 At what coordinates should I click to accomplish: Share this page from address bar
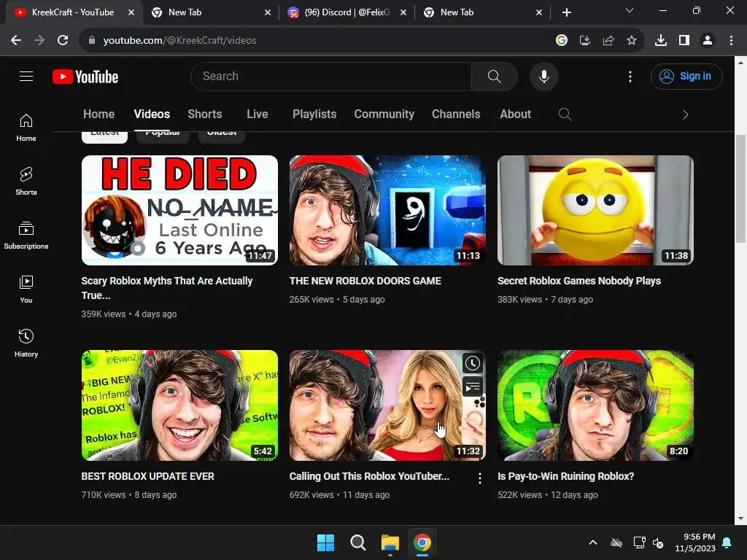[x=608, y=41]
